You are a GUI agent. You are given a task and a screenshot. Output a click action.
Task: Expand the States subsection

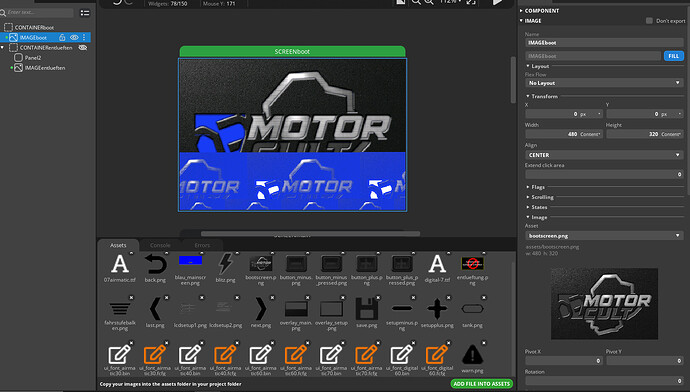coord(528,207)
